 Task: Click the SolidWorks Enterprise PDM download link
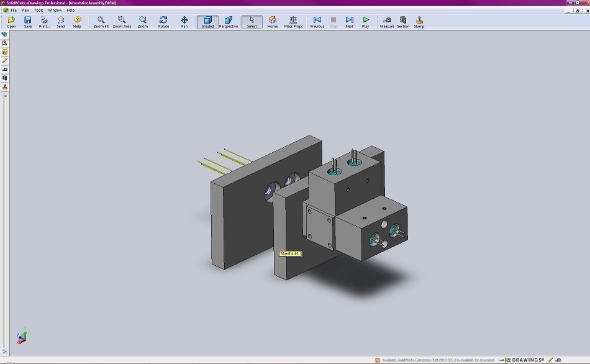438,360
